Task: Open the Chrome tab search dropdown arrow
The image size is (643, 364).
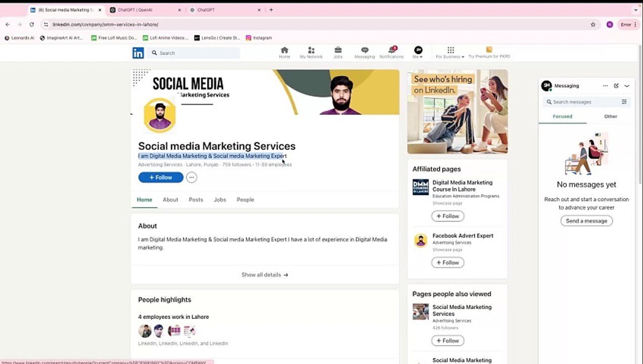Action: click(635, 10)
